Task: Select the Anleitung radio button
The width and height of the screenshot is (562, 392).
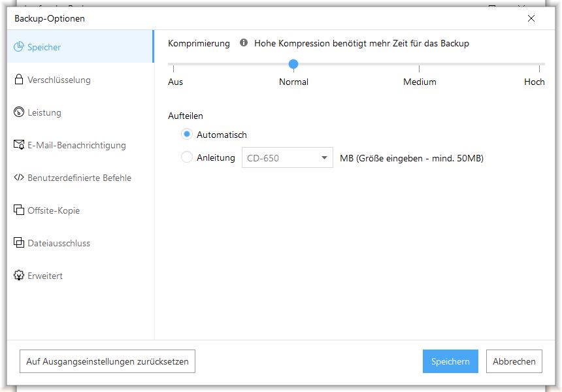Action: (187, 157)
